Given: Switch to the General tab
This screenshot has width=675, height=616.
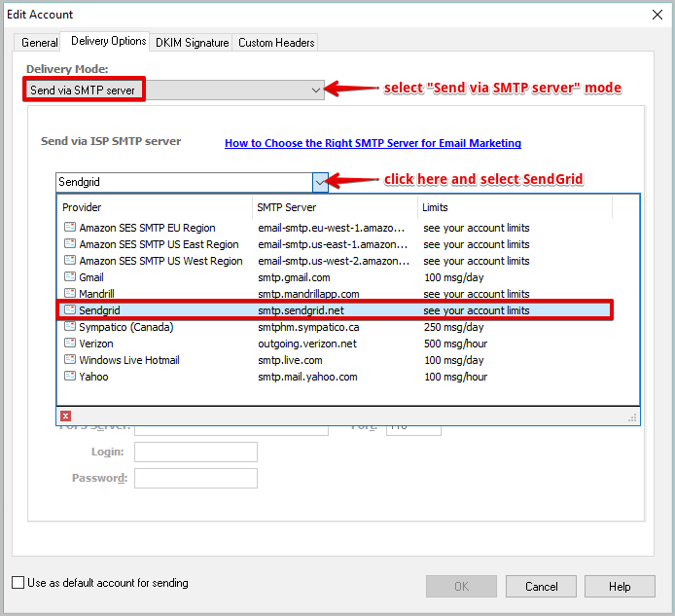Looking at the screenshot, I should pos(39,43).
